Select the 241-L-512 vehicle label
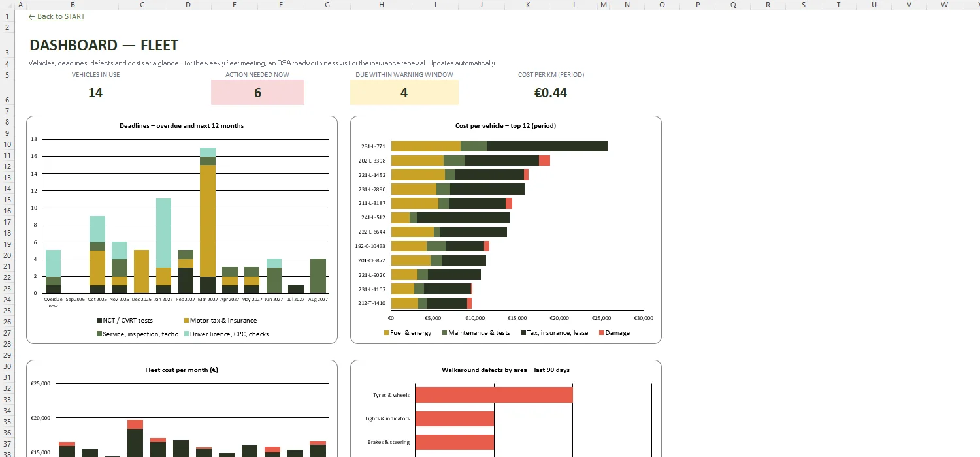 (x=373, y=217)
